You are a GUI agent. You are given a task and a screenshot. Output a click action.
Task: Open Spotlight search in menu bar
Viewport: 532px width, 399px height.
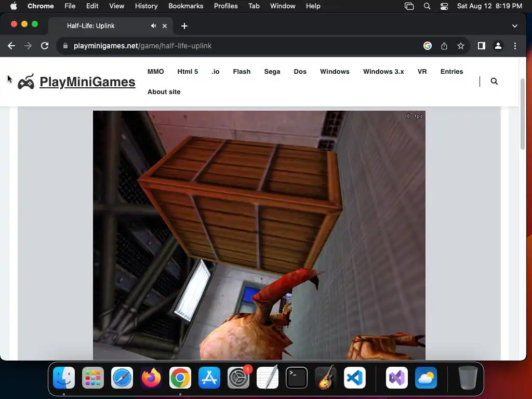click(427, 6)
